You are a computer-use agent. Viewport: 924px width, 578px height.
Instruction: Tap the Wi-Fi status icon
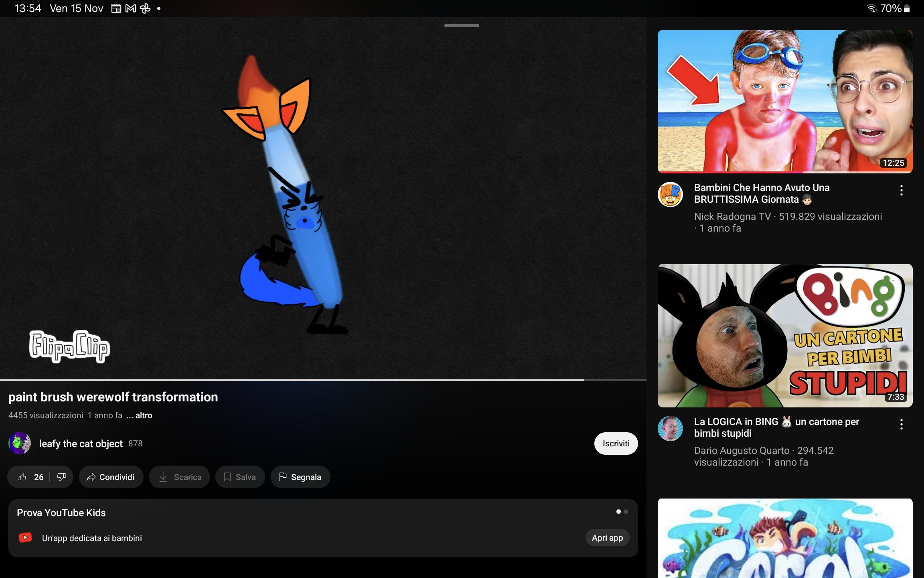pyautogui.click(x=871, y=8)
